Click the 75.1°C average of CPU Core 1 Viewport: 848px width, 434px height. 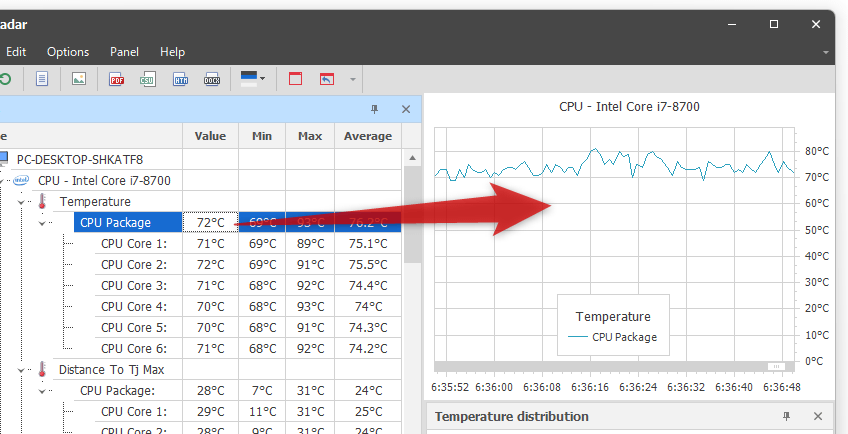[368, 244]
